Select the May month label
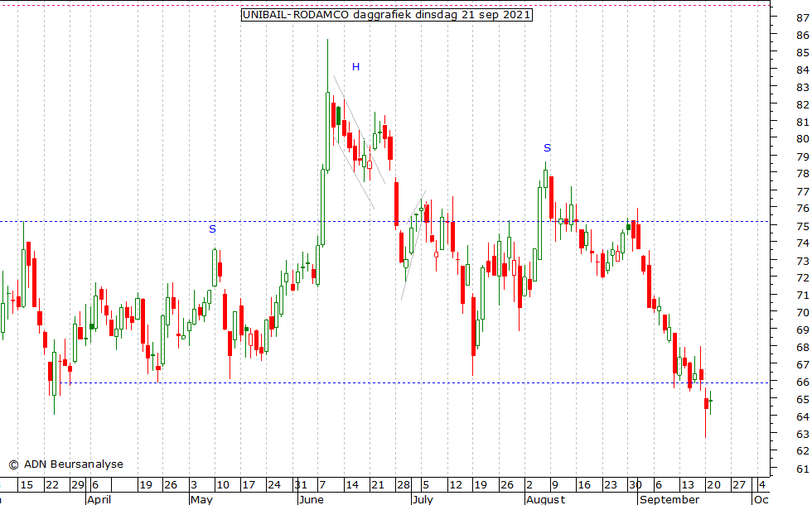The image size is (812, 505). point(201,499)
